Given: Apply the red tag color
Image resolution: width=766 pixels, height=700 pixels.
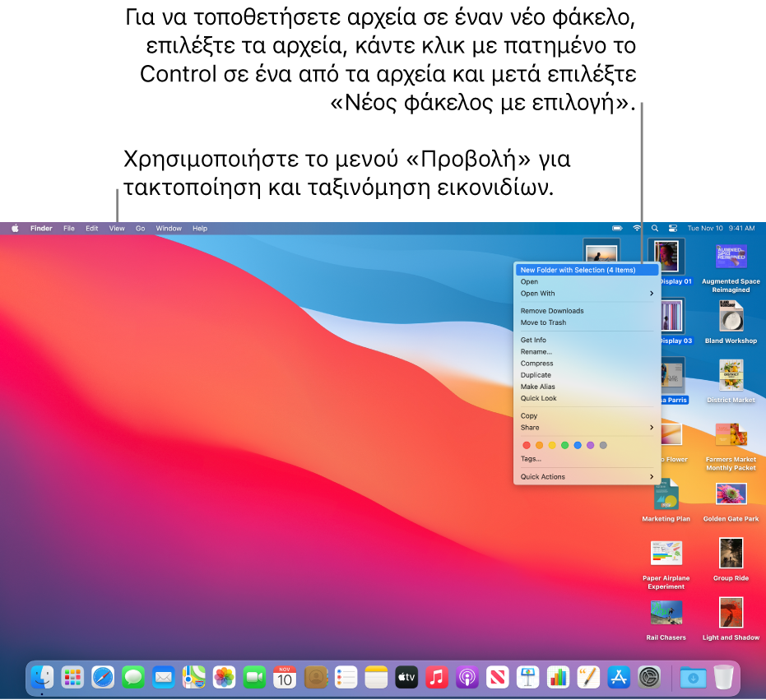Looking at the screenshot, I should tap(526, 446).
